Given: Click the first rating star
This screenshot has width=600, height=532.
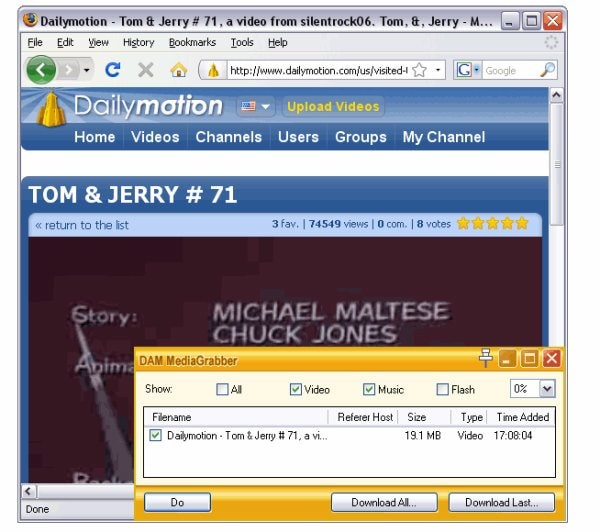Looking at the screenshot, I should pyautogui.click(x=463, y=223).
